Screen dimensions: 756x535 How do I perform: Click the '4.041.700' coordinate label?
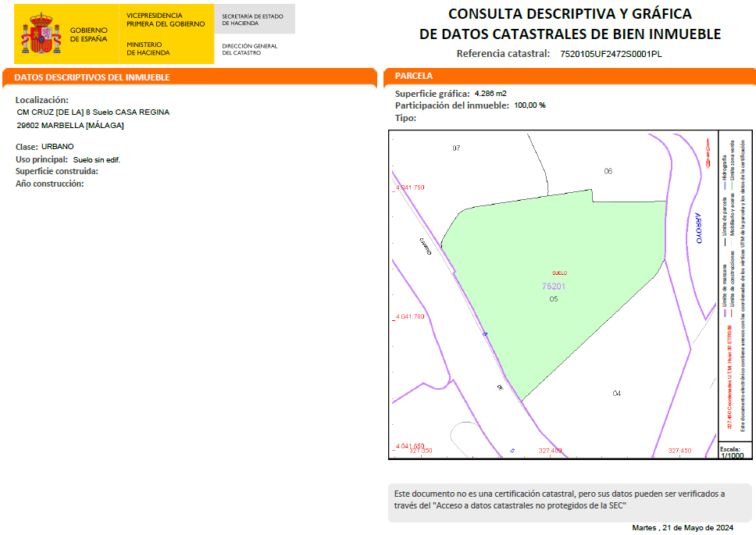(x=410, y=316)
